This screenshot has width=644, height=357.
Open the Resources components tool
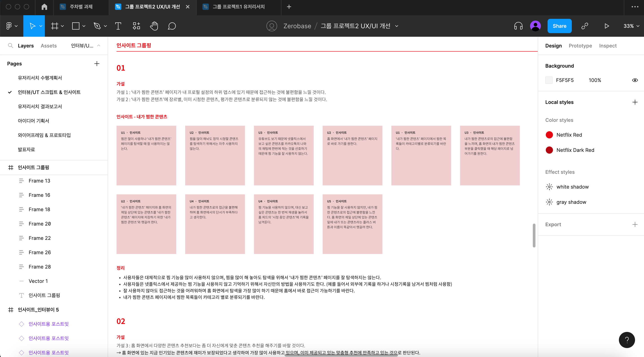[x=136, y=26]
